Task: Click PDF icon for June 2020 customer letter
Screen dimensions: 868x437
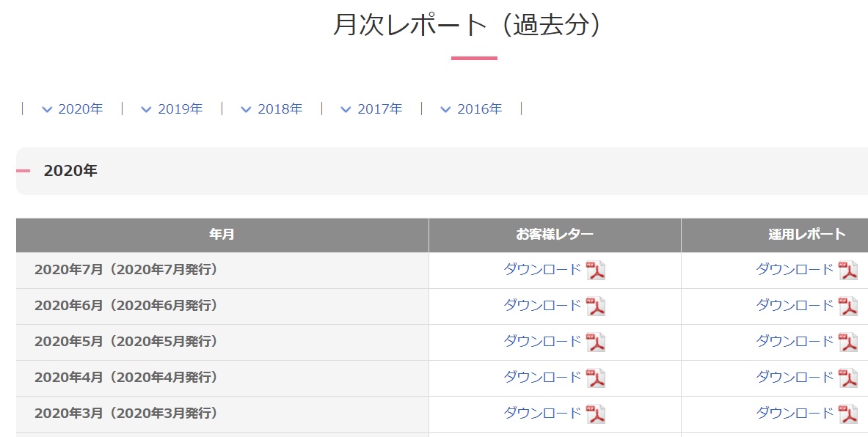Action: tap(596, 306)
